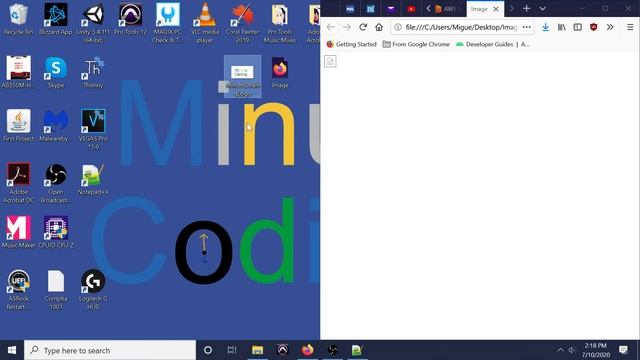The image size is (640, 360).
Task: Switch to Firefox on taskbar
Action: pyautogui.click(x=307, y=350)
